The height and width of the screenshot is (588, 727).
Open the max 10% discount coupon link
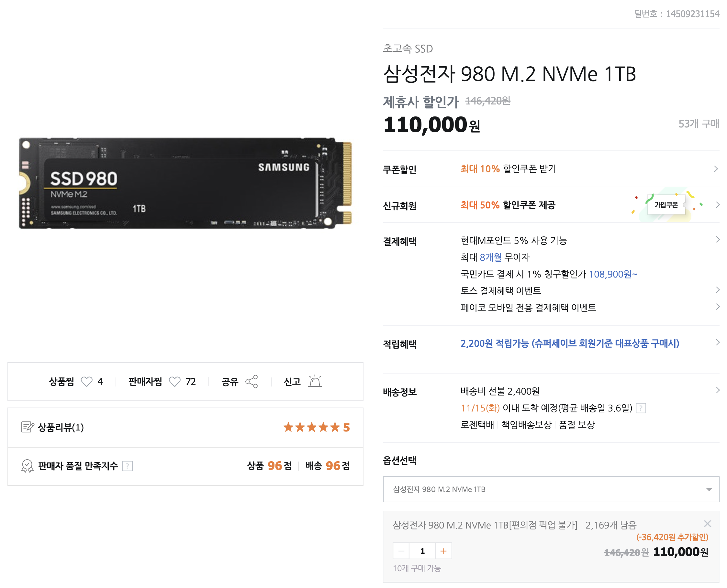pos(508,169)
